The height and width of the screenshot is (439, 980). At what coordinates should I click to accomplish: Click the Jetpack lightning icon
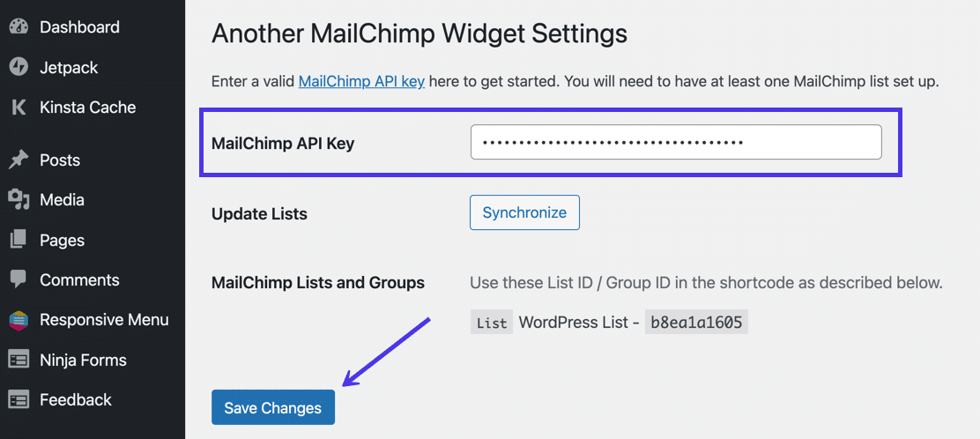(x=19, y=68)
